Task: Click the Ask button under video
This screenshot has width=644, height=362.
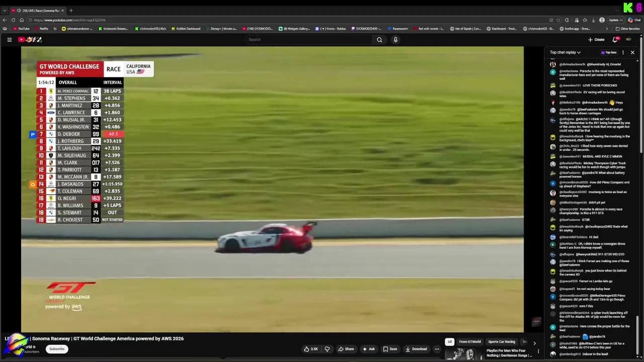Action: click(369, 349)
